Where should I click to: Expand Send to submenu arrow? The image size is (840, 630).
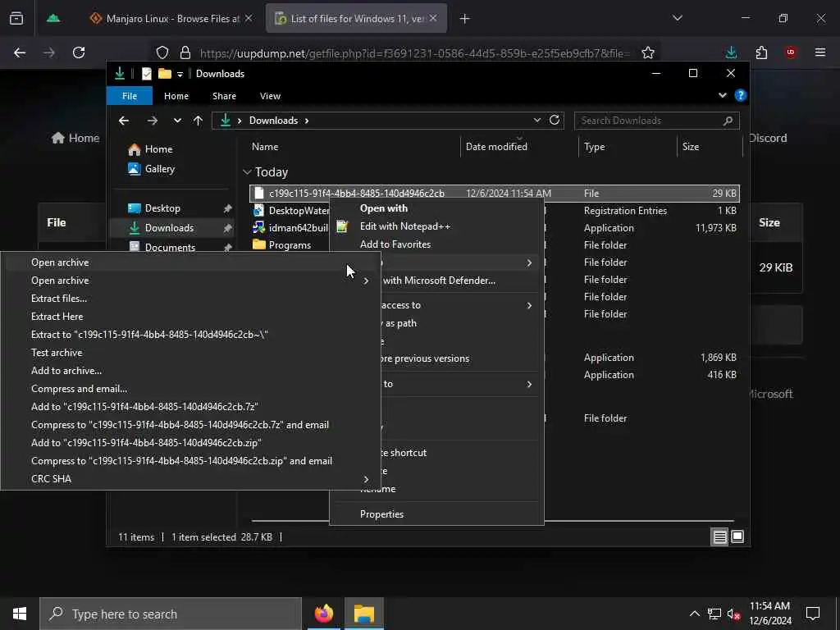pos(529,384)
